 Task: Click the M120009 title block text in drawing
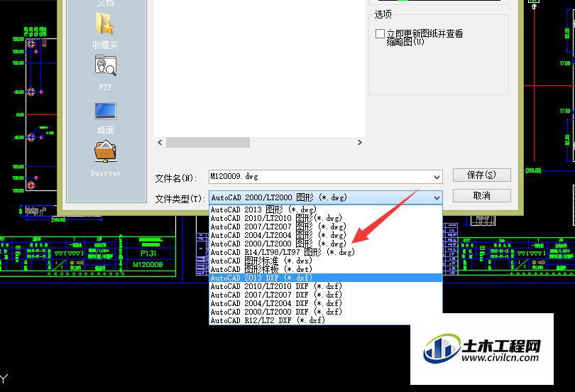click(148, 265)
